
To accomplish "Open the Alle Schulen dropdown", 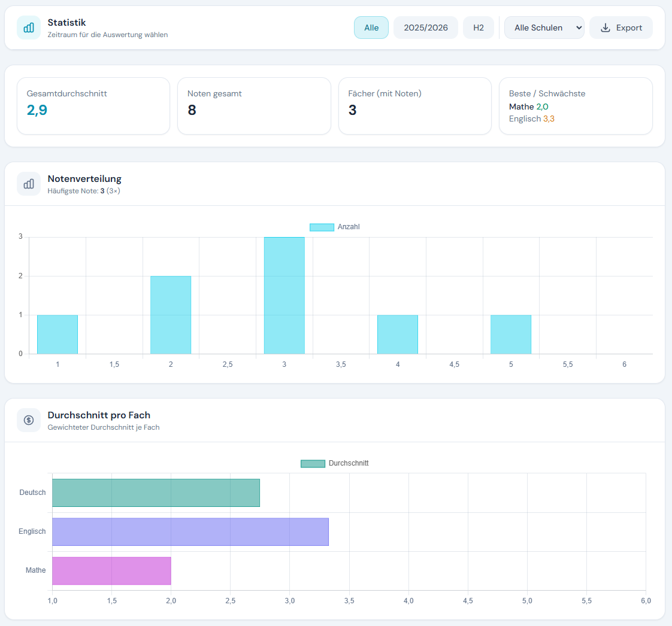I will (544, 28).
